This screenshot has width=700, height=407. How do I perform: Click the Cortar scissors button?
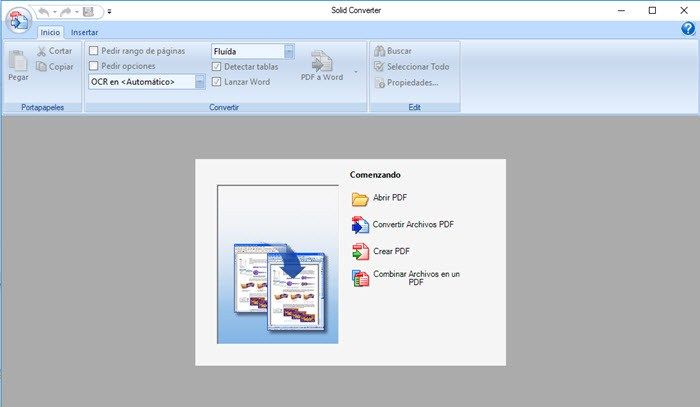point(54,51)
